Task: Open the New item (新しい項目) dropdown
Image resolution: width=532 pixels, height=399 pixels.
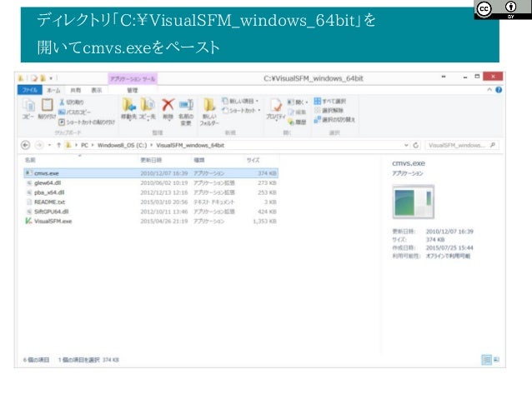Action: click(240, 101)
